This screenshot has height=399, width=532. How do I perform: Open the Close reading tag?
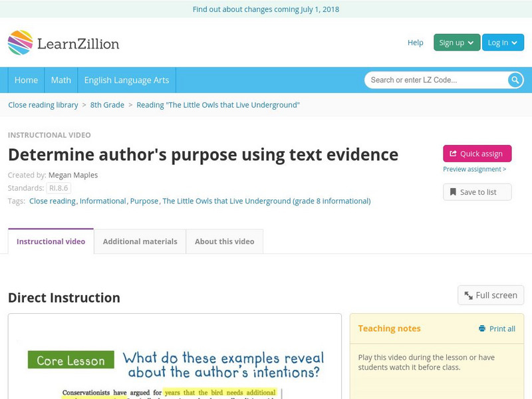click(x=53, y=201)
